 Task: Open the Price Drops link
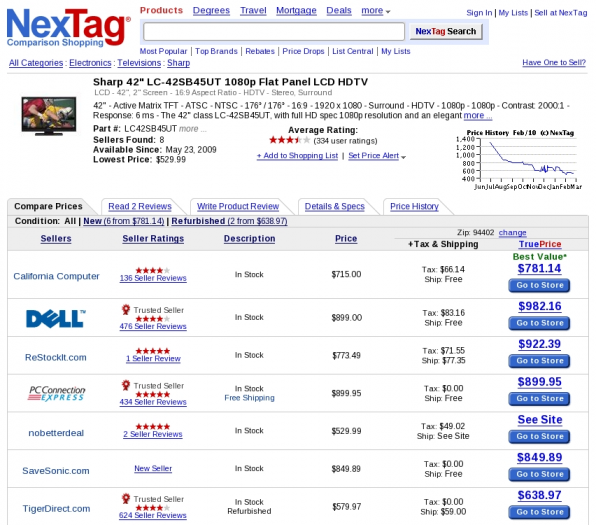303,51
